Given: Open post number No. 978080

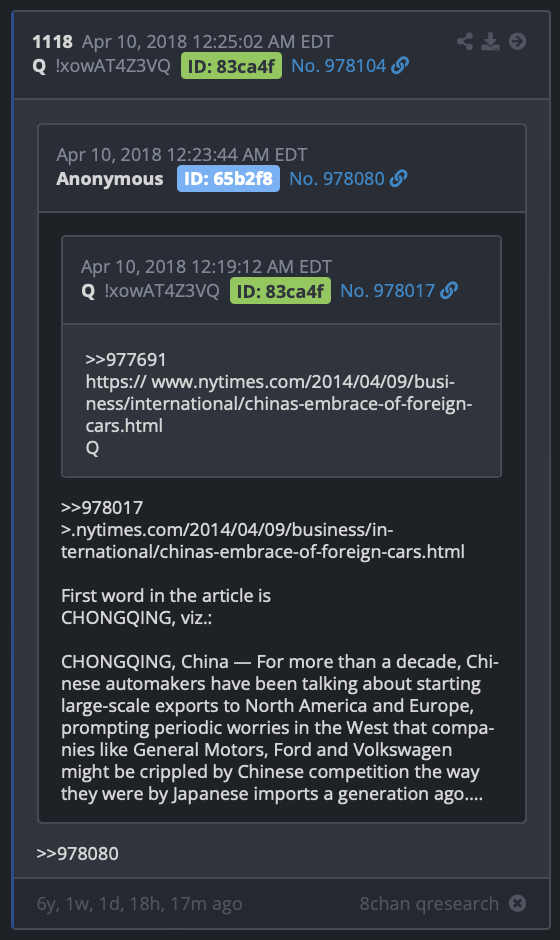Looking at the screenshot, I should (336, 178).
